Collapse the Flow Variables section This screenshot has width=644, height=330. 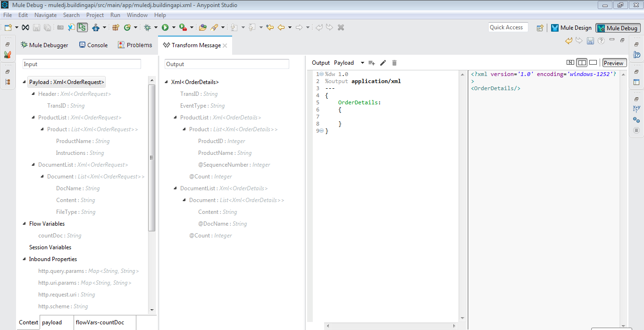pos(24,223)
